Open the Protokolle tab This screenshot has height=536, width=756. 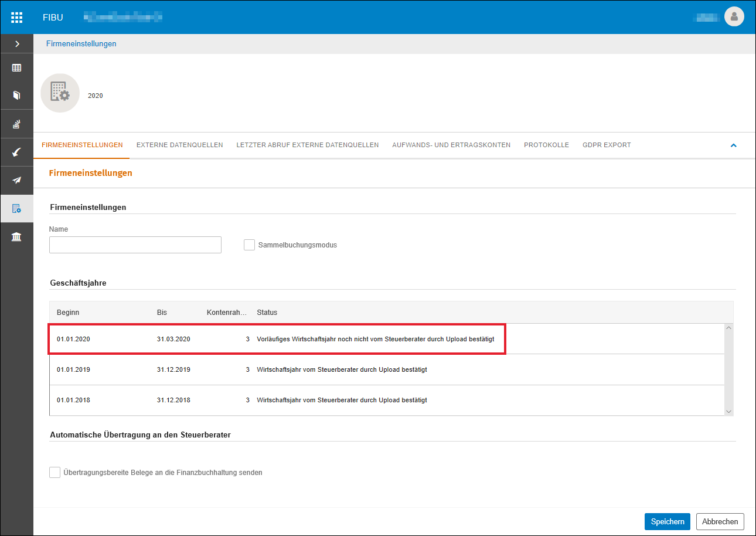tap(546, 145)
